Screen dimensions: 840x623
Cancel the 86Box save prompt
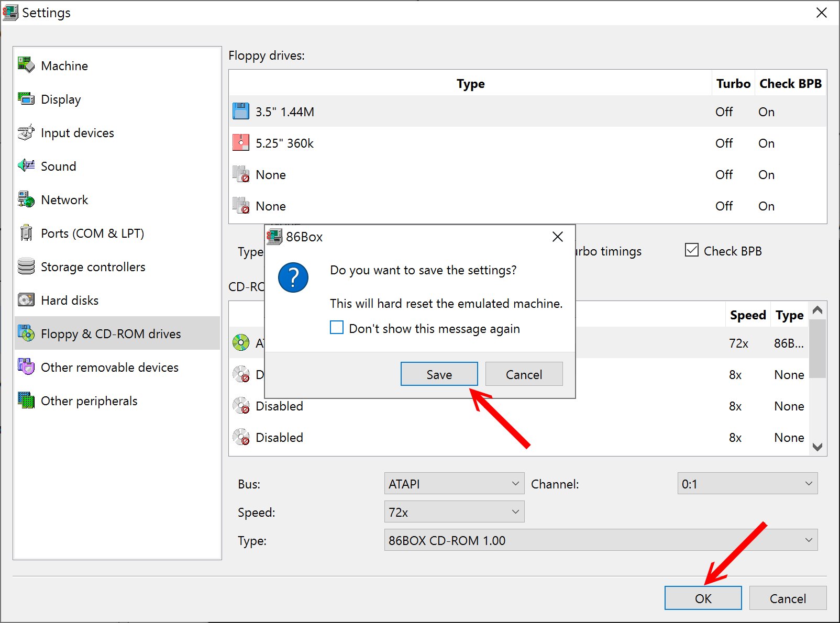pyautogui.click(x=524, y=374)
